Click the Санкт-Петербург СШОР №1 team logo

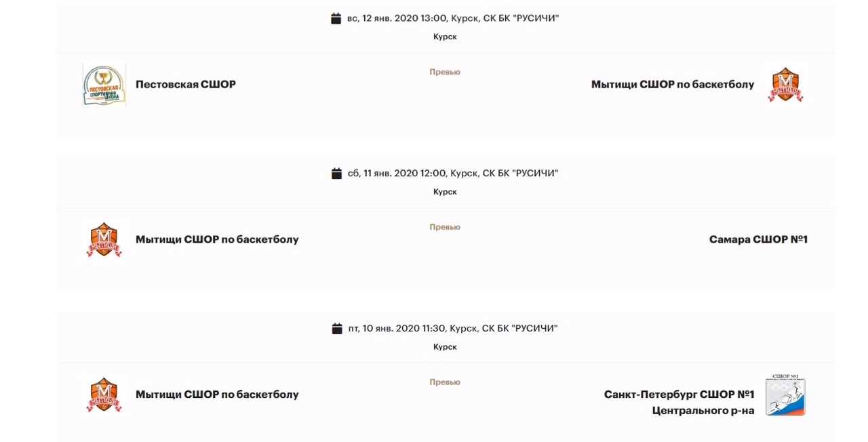785,395
